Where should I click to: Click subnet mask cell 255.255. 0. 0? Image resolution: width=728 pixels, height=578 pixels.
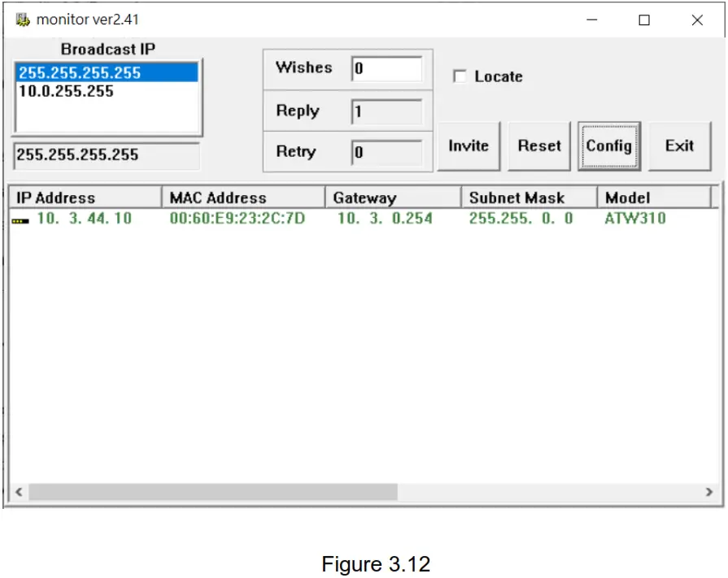coord(521,218)
